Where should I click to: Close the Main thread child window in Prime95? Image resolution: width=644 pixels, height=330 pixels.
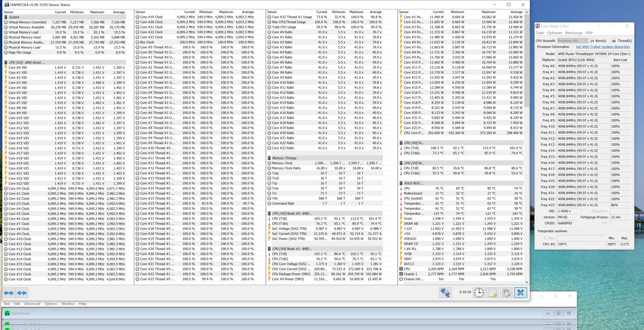tap(569, 313)
